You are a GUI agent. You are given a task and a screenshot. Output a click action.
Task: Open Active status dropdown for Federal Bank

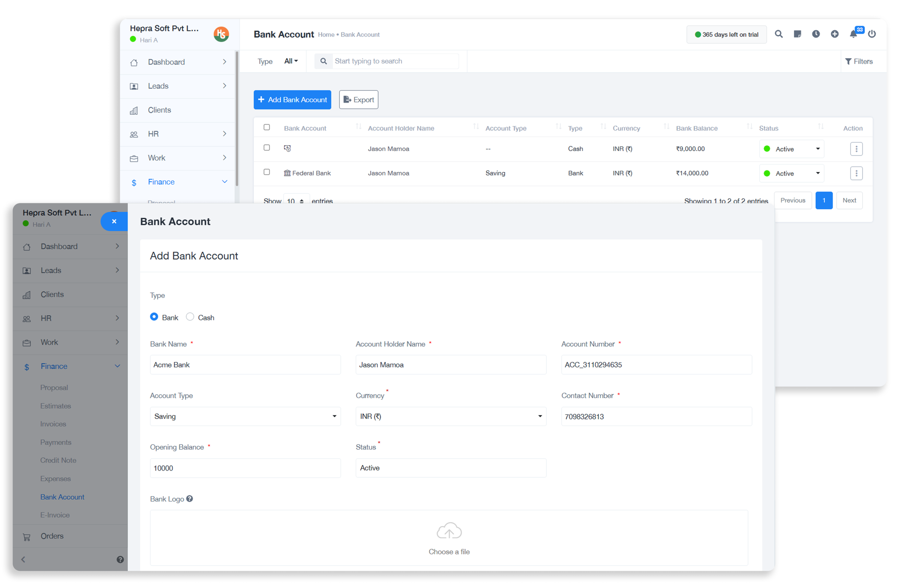pos(791,173)
